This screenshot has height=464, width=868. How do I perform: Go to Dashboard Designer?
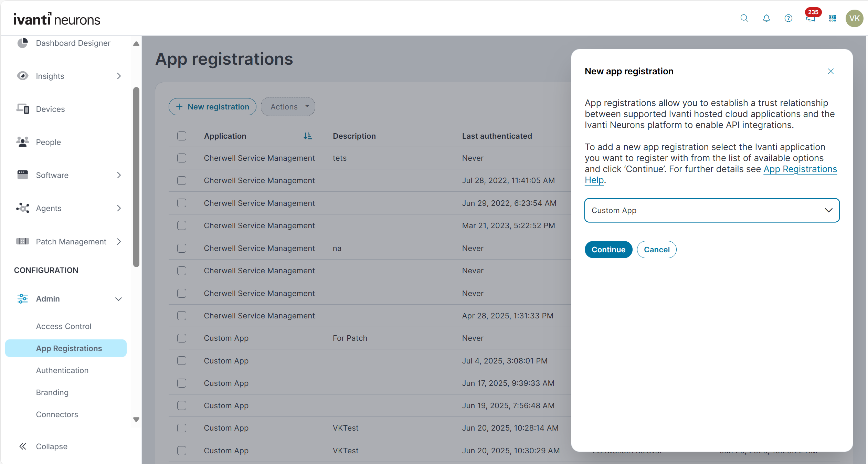click(73, 43)
